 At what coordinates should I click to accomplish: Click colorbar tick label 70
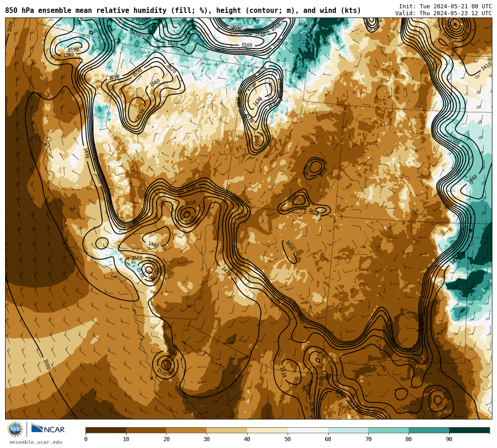click(368, 439)
